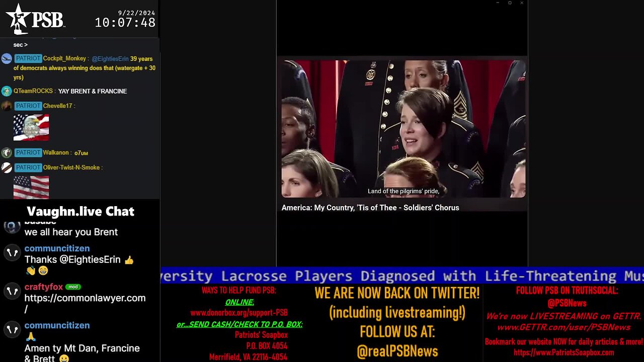This screenshot has height=362, width=644.
Task: Click username Cockpit_Monkey in chat
Action: coord(64,58)
